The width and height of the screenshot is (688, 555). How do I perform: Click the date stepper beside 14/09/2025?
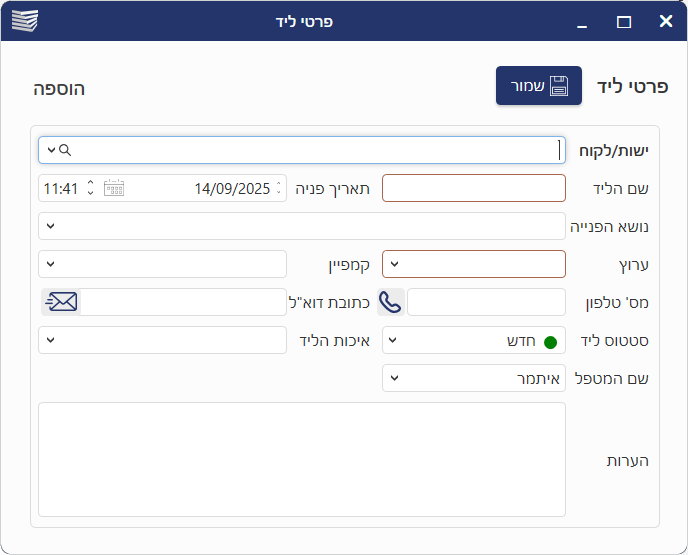(279, 188)
